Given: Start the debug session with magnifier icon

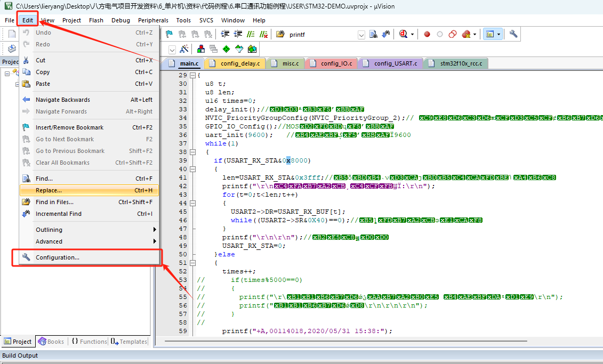Looking at the screenshot, I should (x=403, y=34).
